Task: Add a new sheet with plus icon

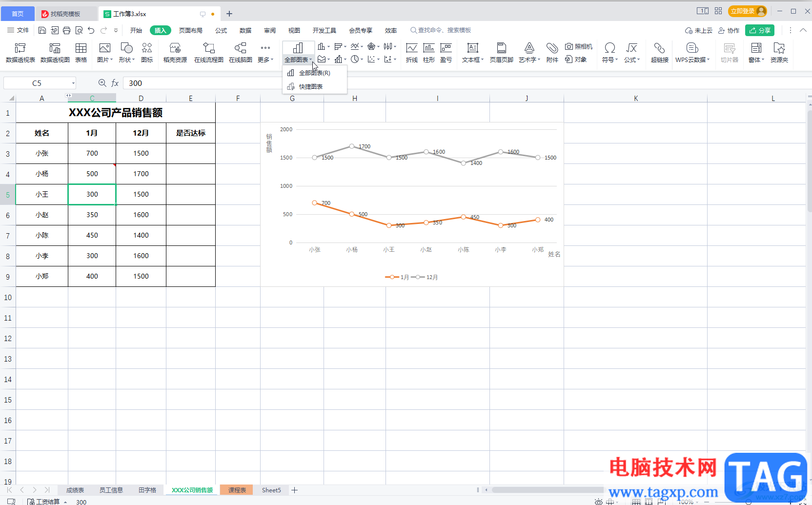Action: [x=294, y=490]
